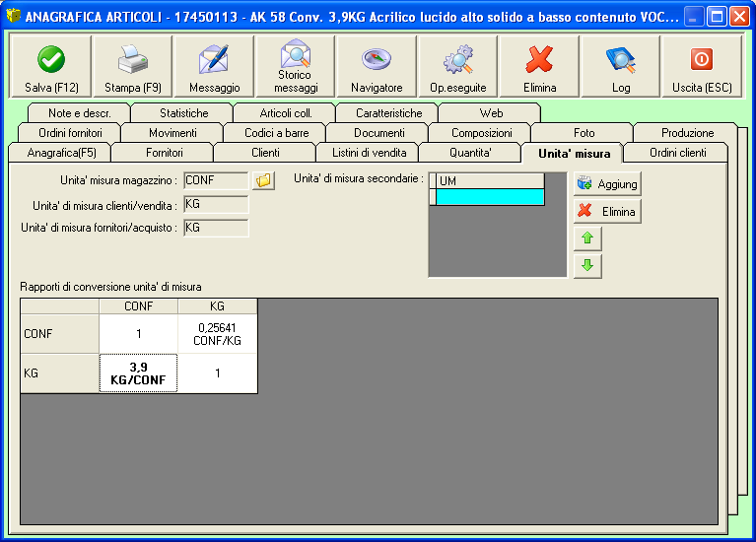Delete the article via toolbar Elimina
This screenshot has height=542, width=756.
pos(539,67)
